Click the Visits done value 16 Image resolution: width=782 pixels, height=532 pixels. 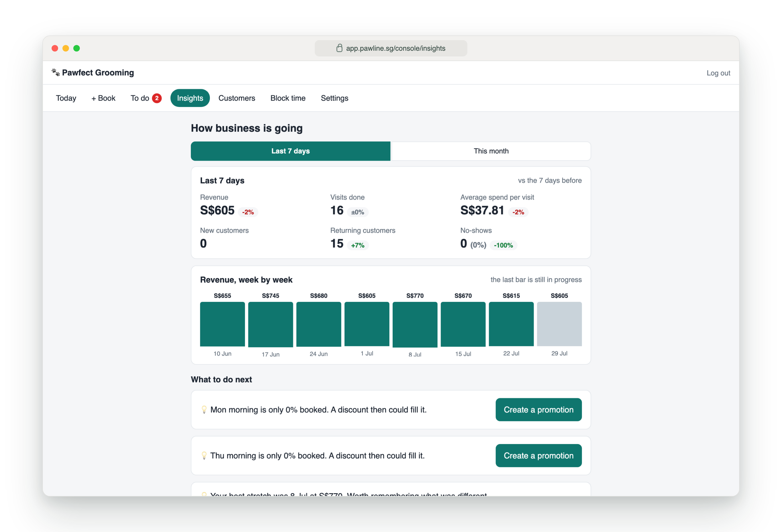[337, 210]
